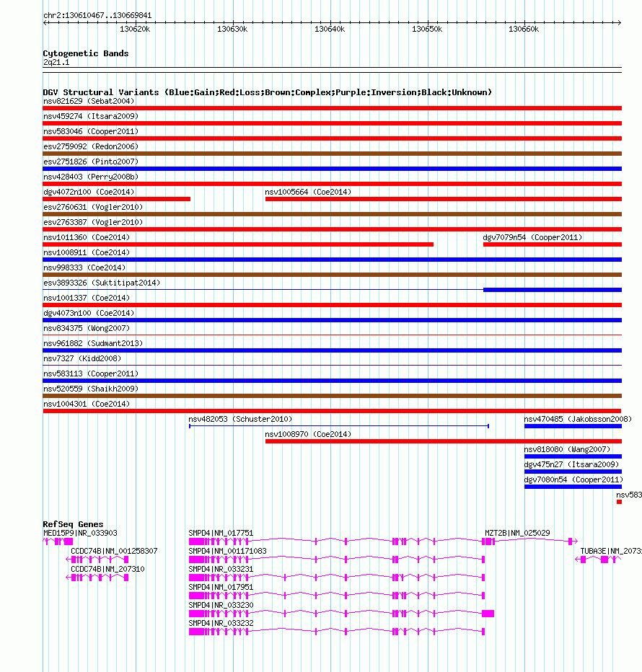The image size is (642, 672).
Task: Open gain variant esv2751826 (Pinto2007)
Action: 333,169
